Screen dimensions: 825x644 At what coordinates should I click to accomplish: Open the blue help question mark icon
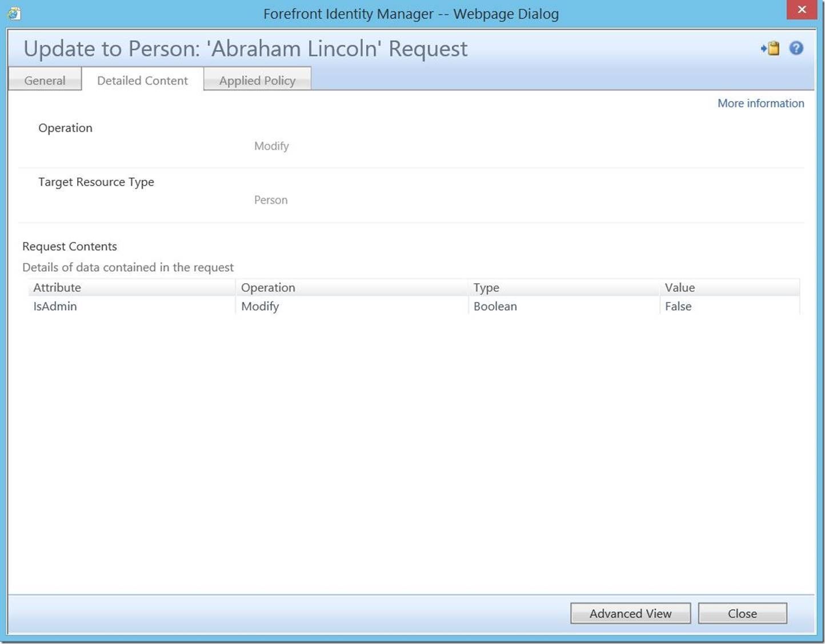click(796, 49)
